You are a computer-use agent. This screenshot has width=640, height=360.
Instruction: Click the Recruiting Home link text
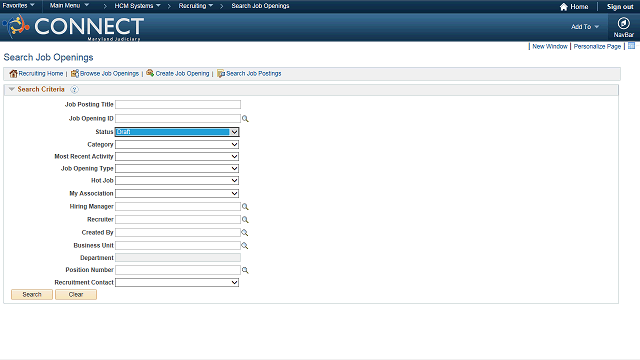point(41,73)
